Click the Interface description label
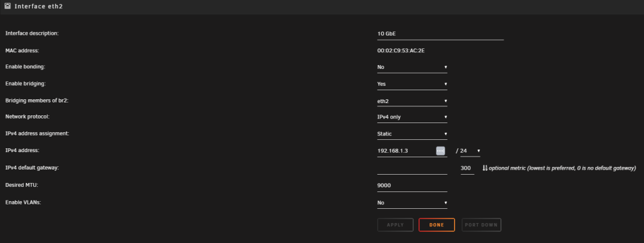 [32, 34]
